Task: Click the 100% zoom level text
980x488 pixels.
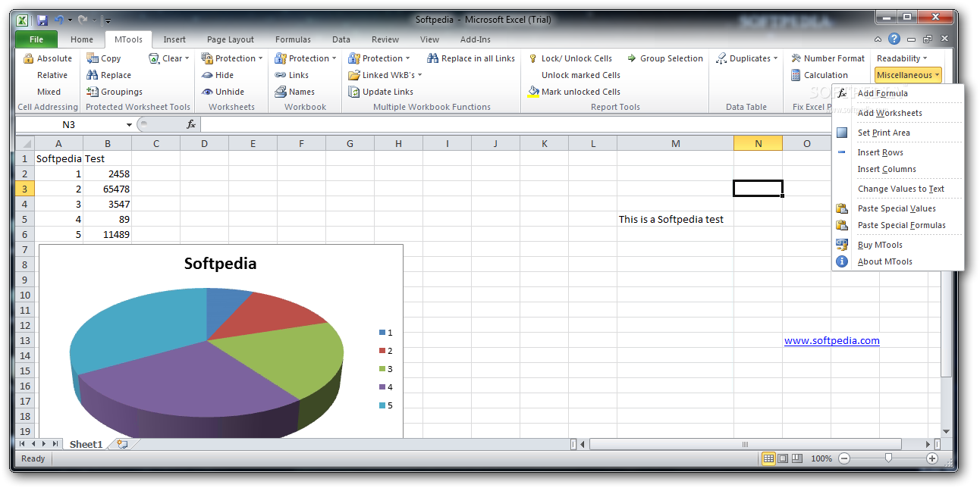Action: click(x=821, y=458)
